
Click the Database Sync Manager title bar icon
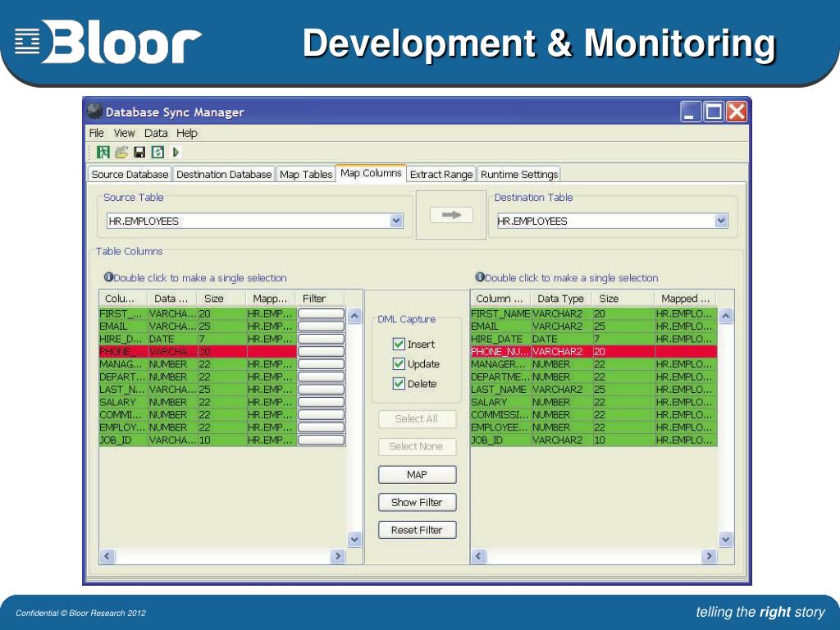(94, 111)
